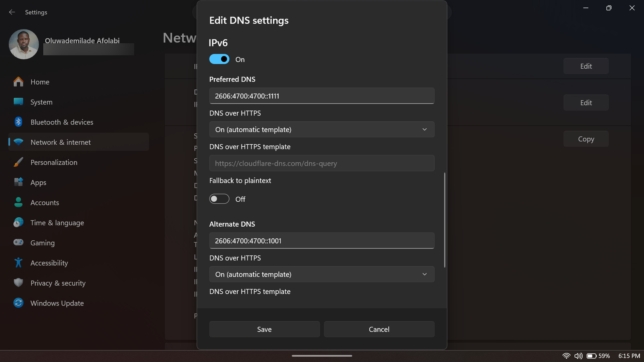Open the Alternate DNS over HTTPS dropdown
The image size is (644, 362).
coord(322,274)
